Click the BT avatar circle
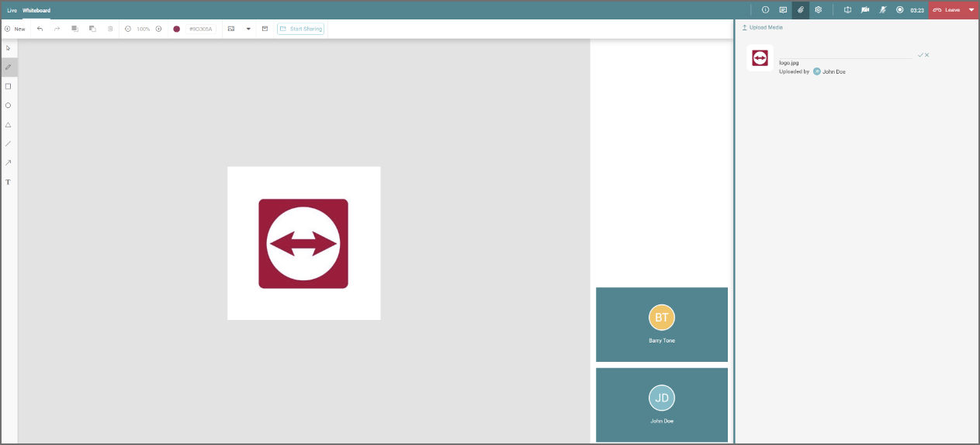The image size is (980, 445). pos(662,318)
